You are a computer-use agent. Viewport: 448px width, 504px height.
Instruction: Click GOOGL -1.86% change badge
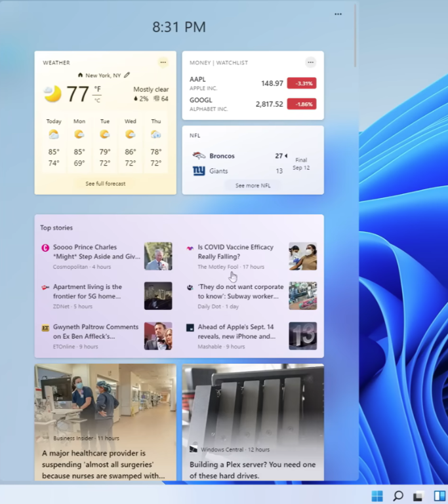302,104
